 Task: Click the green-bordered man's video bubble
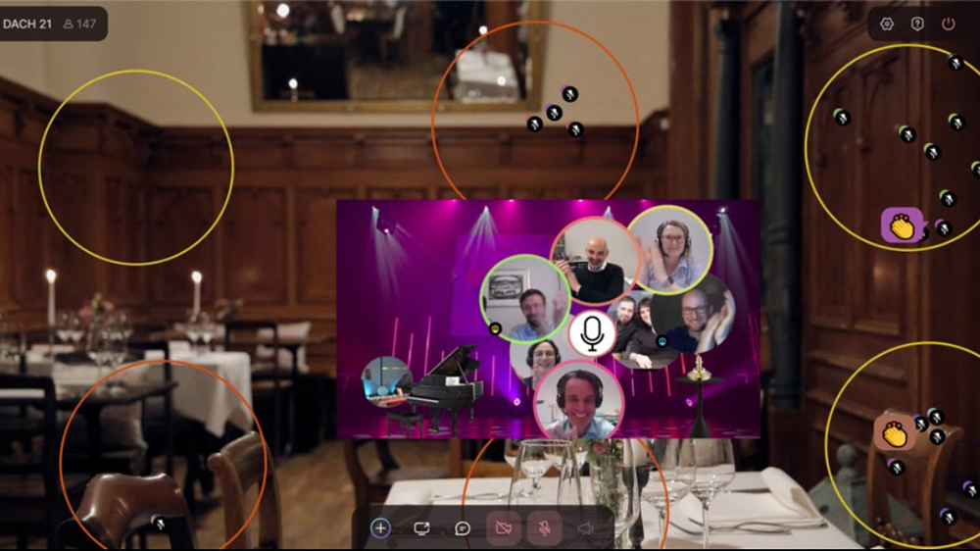[524, 299]
